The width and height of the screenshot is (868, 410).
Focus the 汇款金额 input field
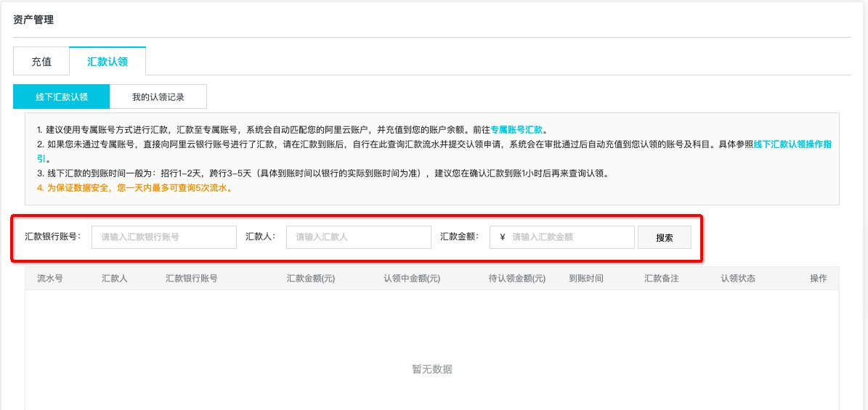pos(562,237)
